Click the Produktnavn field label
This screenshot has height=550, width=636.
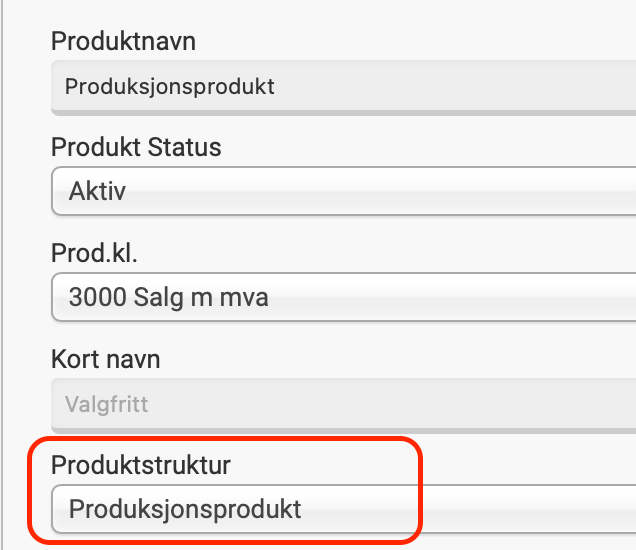click(x=123, y=42)
